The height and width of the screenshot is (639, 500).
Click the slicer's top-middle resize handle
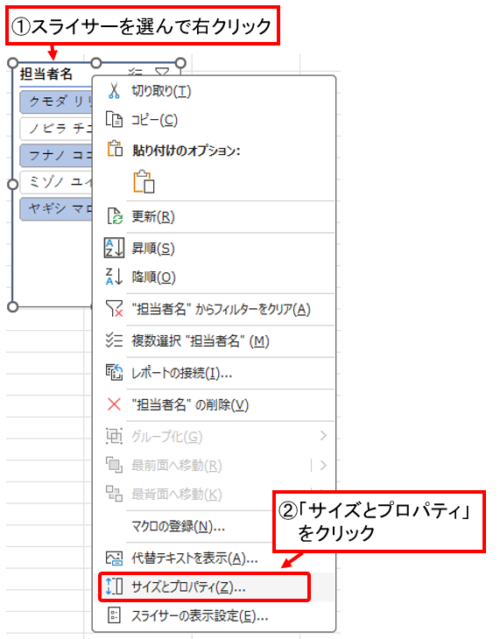tap(96, 63)
